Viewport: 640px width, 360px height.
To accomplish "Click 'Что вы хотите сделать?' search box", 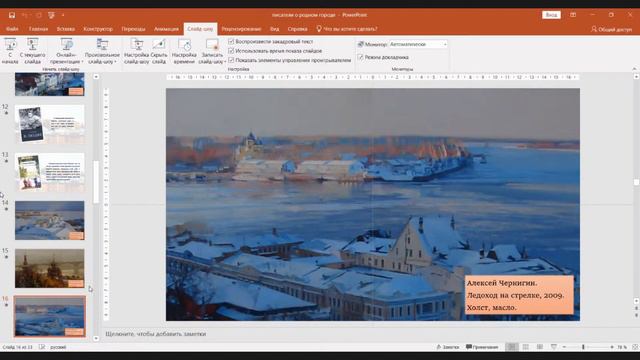I will point(347,29).
